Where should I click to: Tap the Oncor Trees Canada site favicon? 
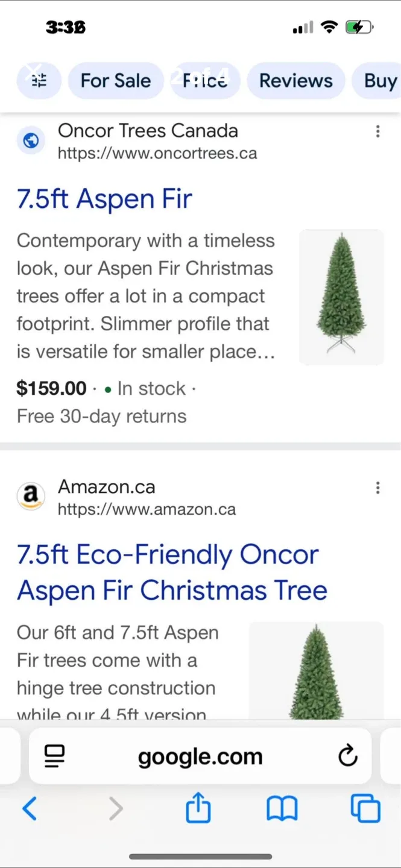31,140
